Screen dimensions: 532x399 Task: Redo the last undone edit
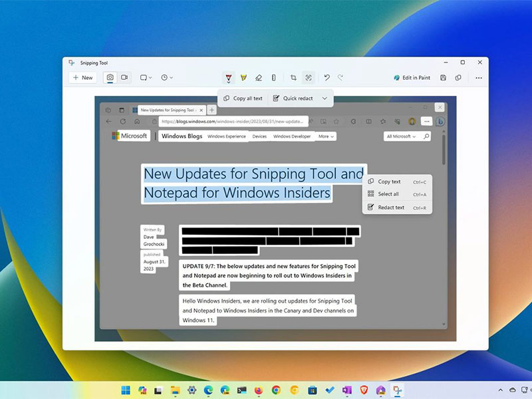(340, 78)
